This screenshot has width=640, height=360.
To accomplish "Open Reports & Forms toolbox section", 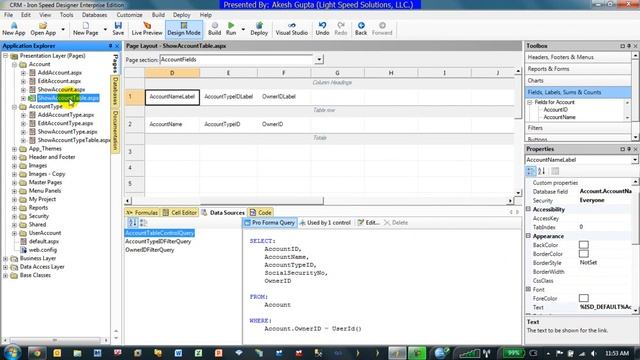I will [x=578, y=69].
